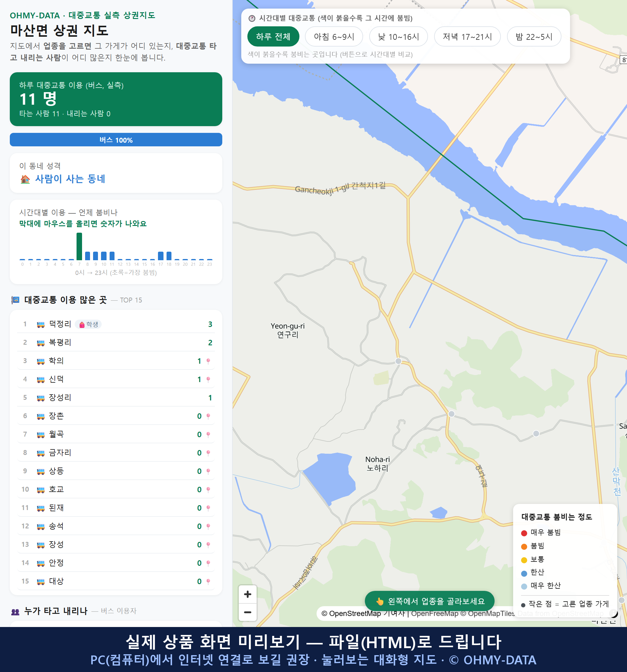Switch to 아침 6~9시 time filter
The height and width of the screenshot is (672, 627).
pos(334,36)
